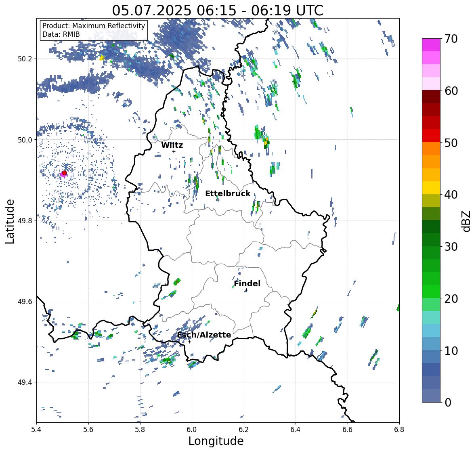Click the 50.0 latitude tick label
Viewport: 476px width, 451px height.
click(25, 140)
